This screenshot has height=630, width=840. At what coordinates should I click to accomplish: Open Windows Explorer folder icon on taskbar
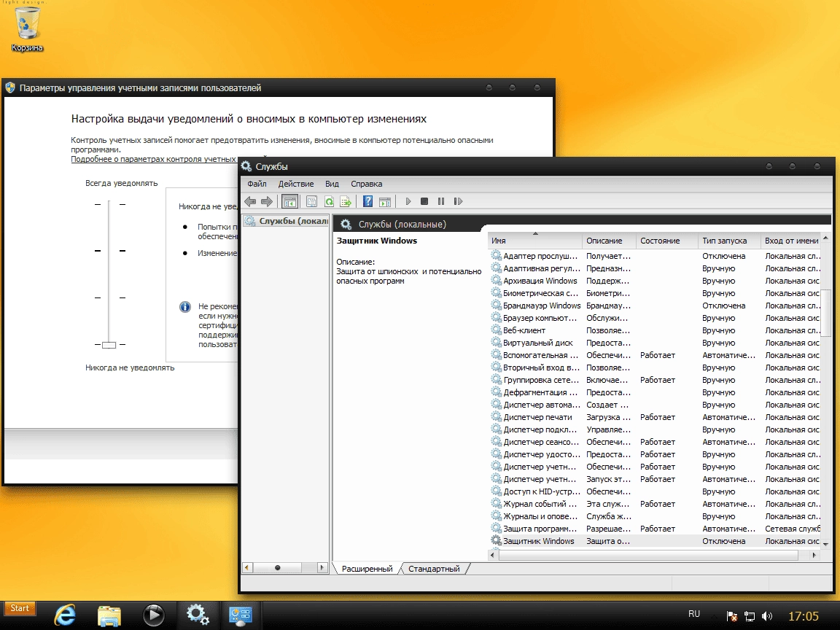[109, 615]
